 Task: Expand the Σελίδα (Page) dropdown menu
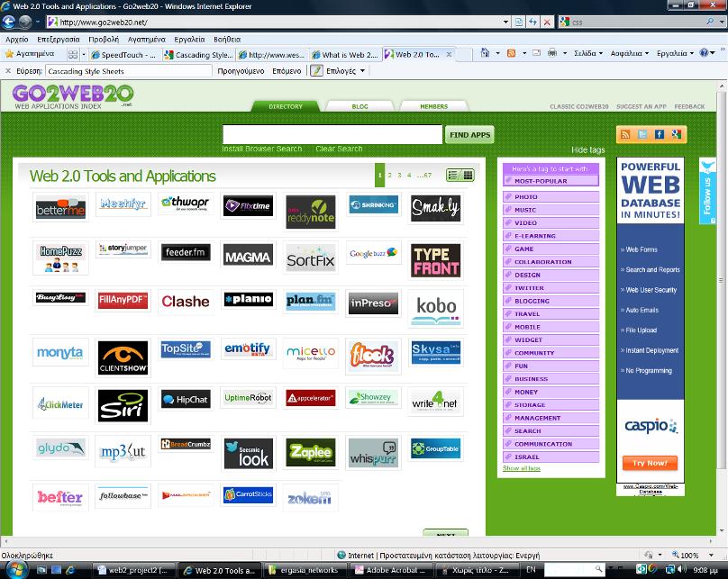click(588, 53)
